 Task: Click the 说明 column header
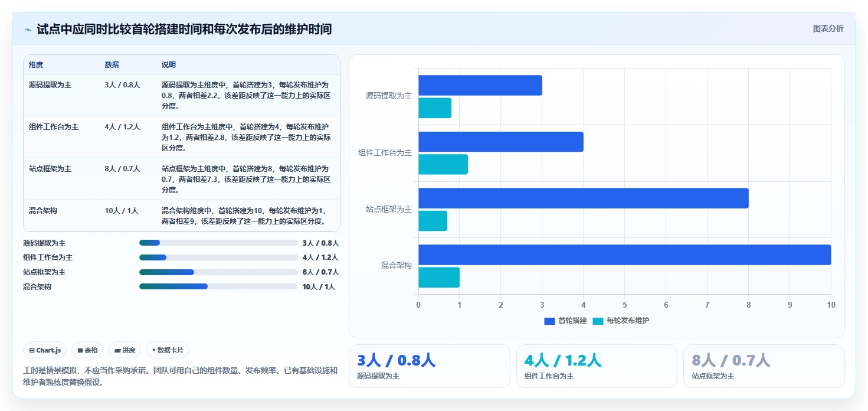(x=169, y=65)
